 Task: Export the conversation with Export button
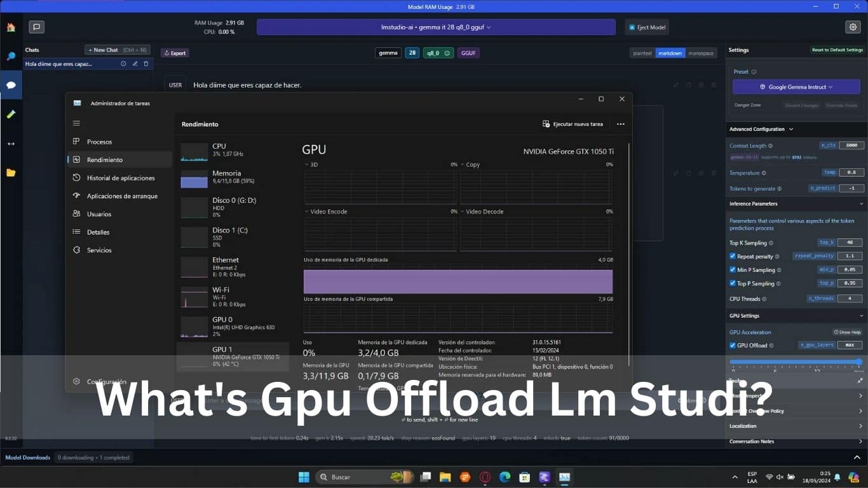tap(175, 53)
